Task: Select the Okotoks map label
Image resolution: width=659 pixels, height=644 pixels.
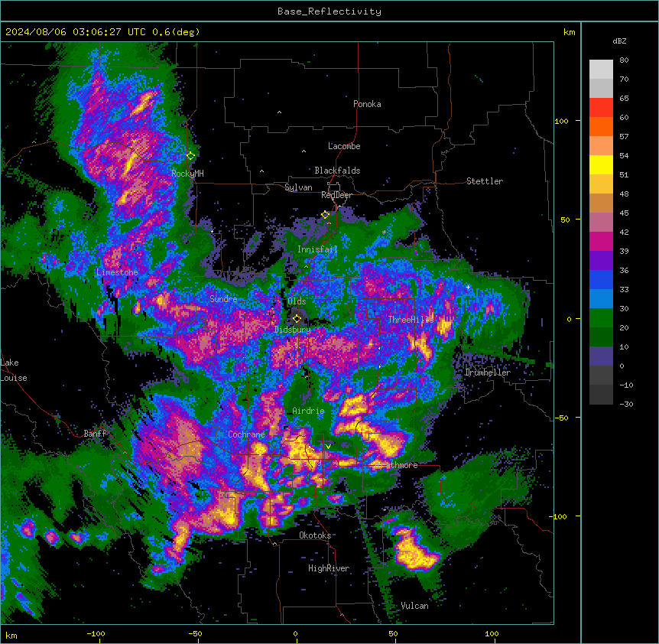Action: pos(315,535)
